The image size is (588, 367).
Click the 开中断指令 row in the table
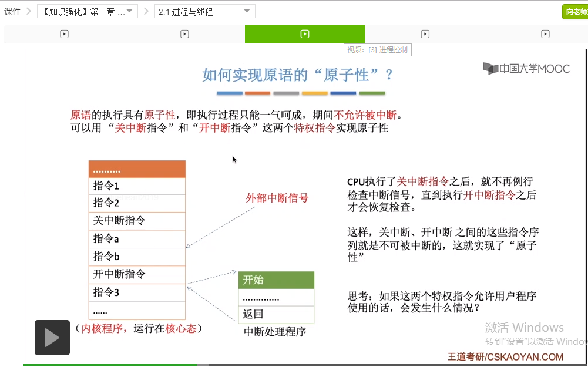pos(137,274)
